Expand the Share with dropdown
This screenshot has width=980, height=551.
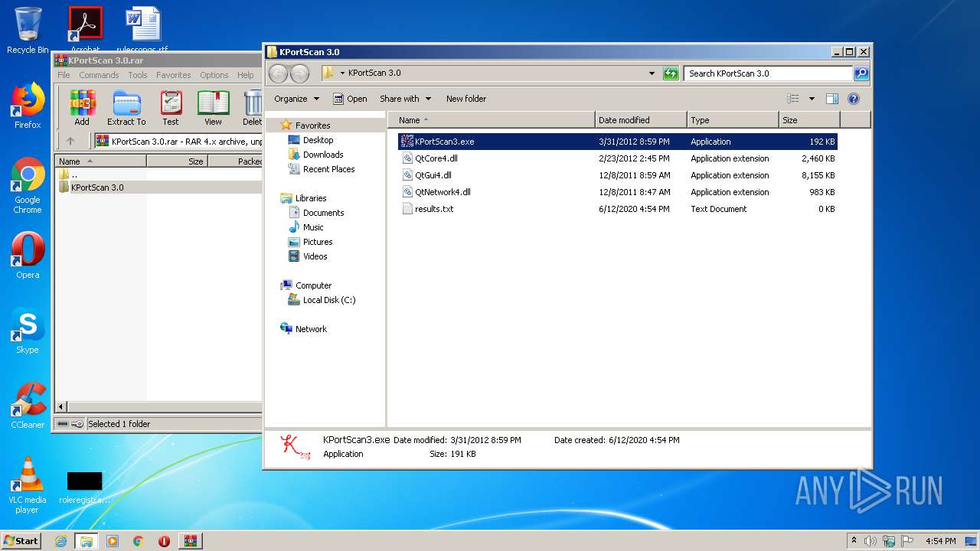point(405,99)
